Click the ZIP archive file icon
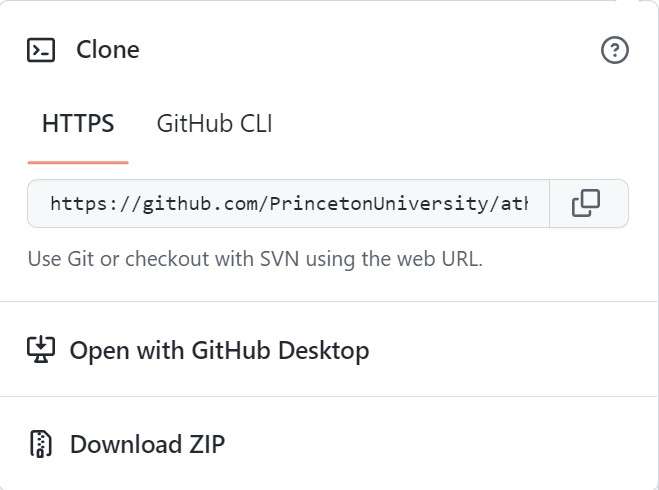Viewport: 659px width, 490px height. tap(41, 444)
